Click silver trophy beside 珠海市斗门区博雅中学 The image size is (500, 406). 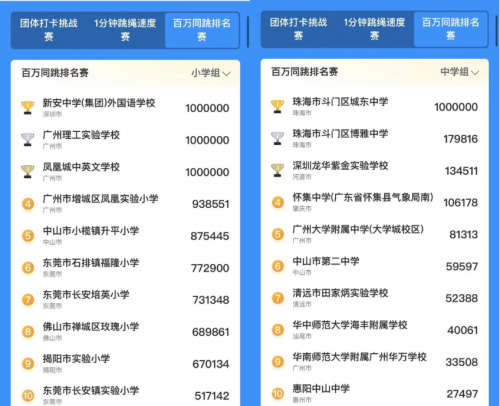click(277, 138)
